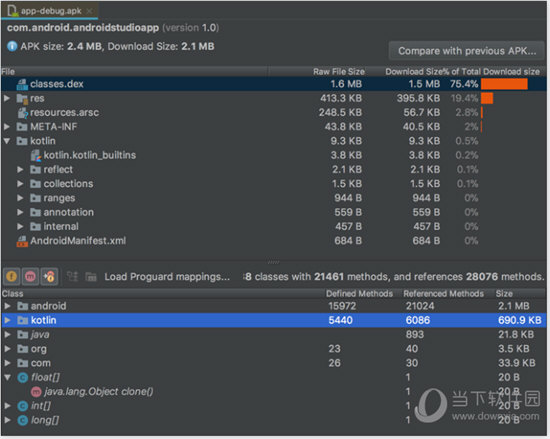This screenshot has height=439, width=550.
Task: Expand the long[] class node
Action: pyautogui.click(x=7, y=420)
